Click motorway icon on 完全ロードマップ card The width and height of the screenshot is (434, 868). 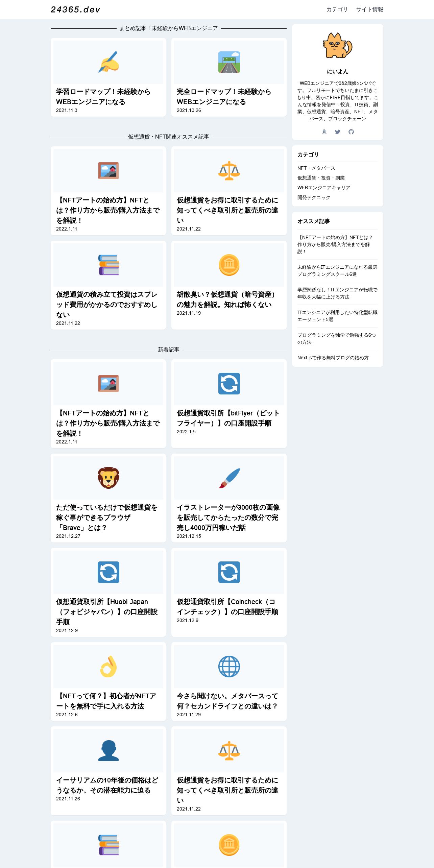coord(229,62)
